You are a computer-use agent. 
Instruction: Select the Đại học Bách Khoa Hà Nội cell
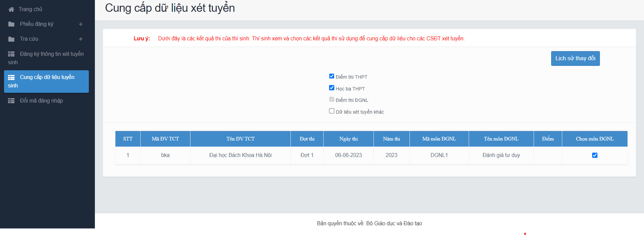[240, 155]
